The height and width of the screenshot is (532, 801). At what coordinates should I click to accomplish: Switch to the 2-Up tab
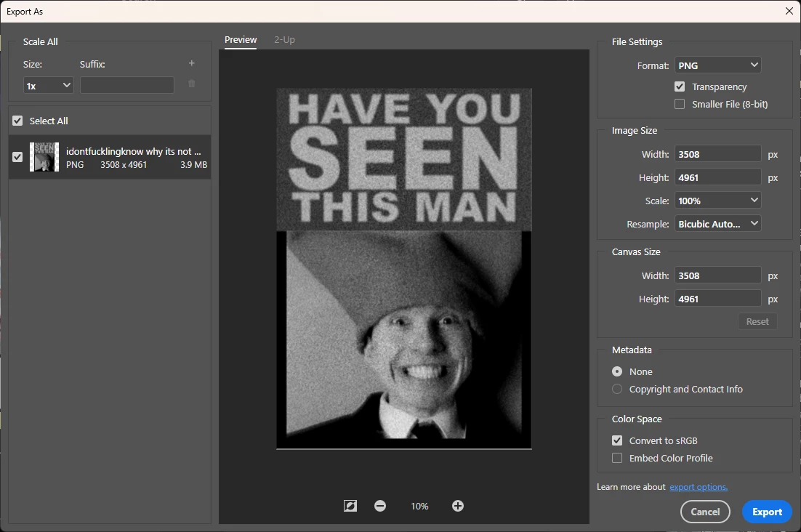(284, 40)
